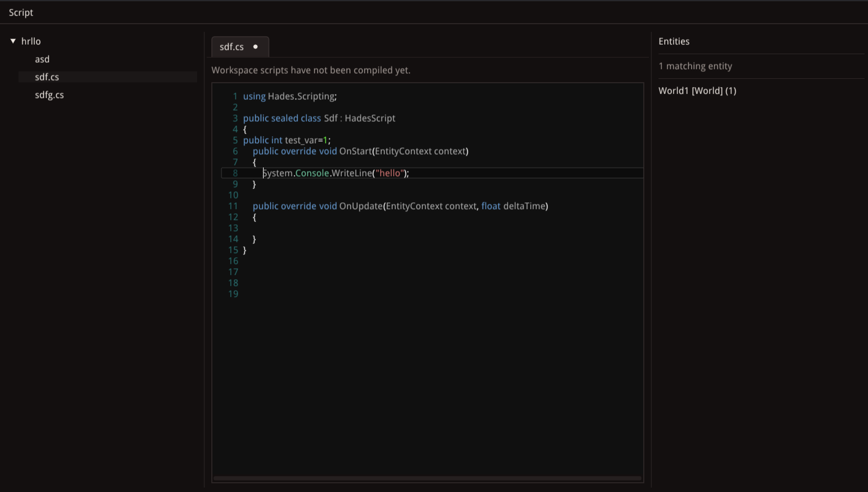
Task: Select sdf.cs in the left file list
Action: point(47,77)
